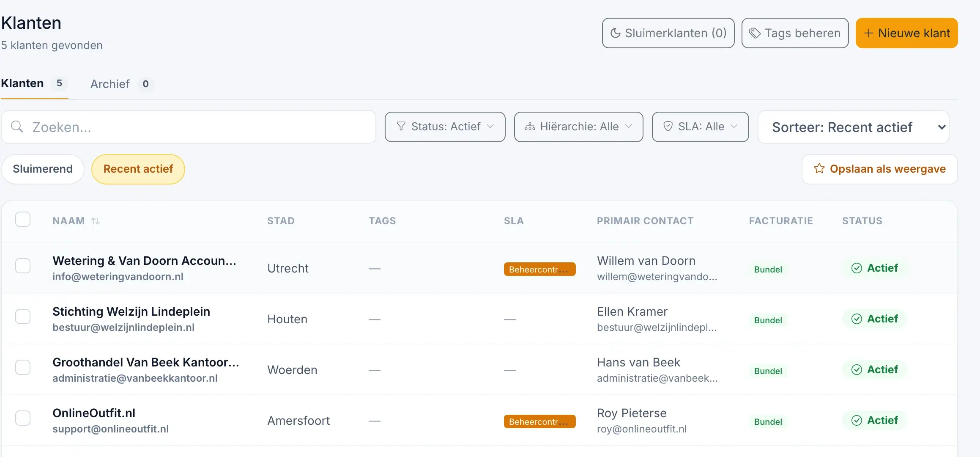Click contact name Hans van Beek
This screenshot has height=457, width=980.
(x=638, y=362)
